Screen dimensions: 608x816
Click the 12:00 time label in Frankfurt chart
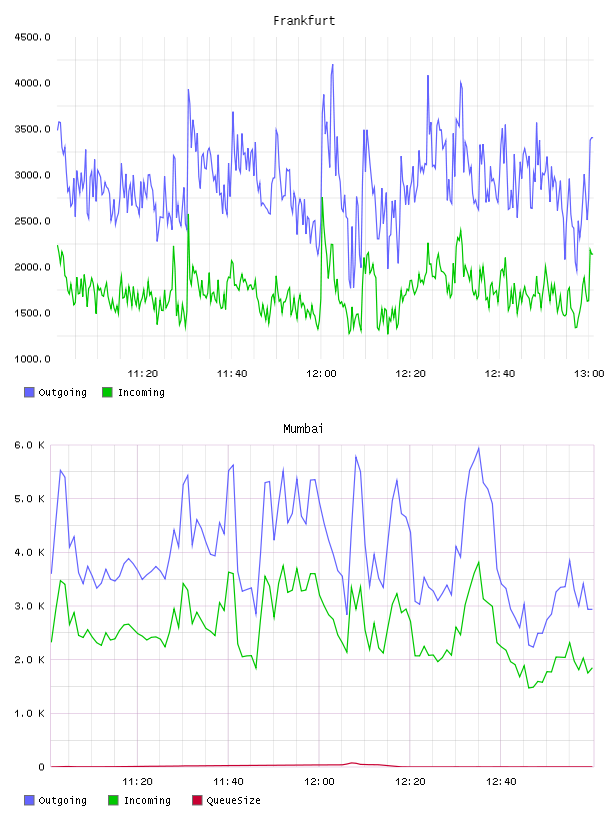click(321, 373)
